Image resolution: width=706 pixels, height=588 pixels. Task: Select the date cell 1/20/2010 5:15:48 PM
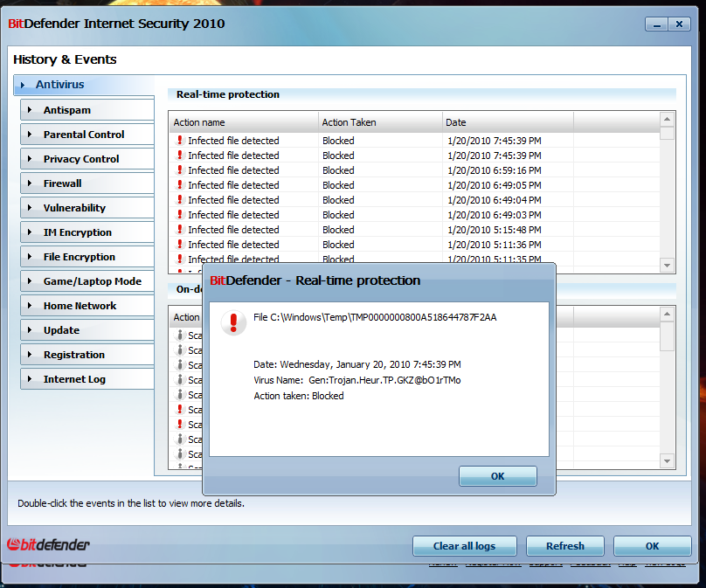pos(495,230)
